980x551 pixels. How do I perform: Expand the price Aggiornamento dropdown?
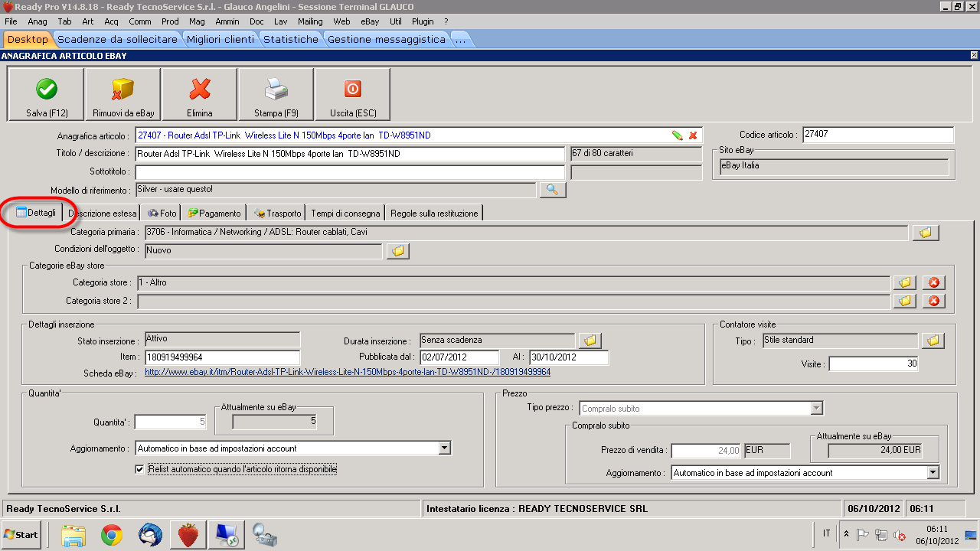pos(933,473)
